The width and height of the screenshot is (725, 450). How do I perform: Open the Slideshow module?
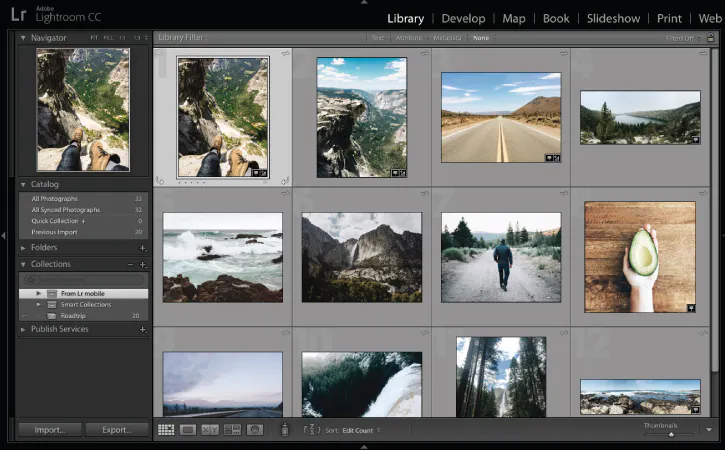click(613, 18)
